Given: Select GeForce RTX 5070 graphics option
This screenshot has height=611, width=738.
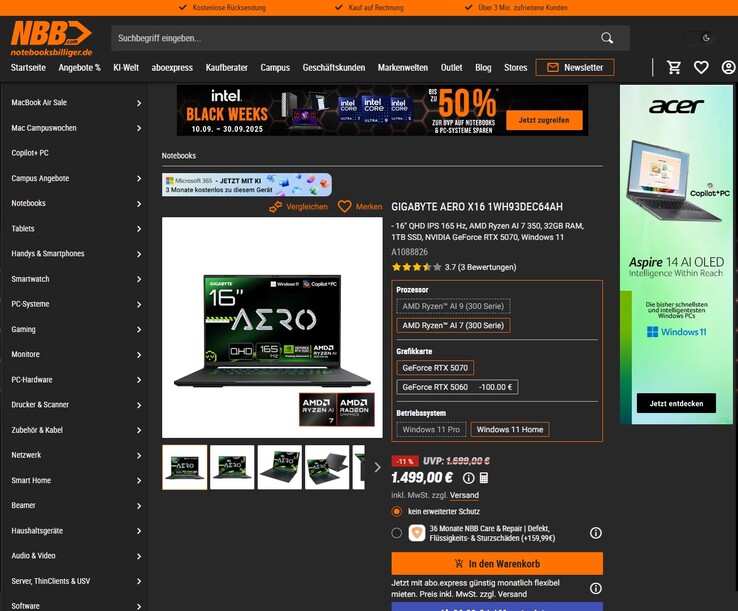Looking at the screenshot, I should coord(435,368).
